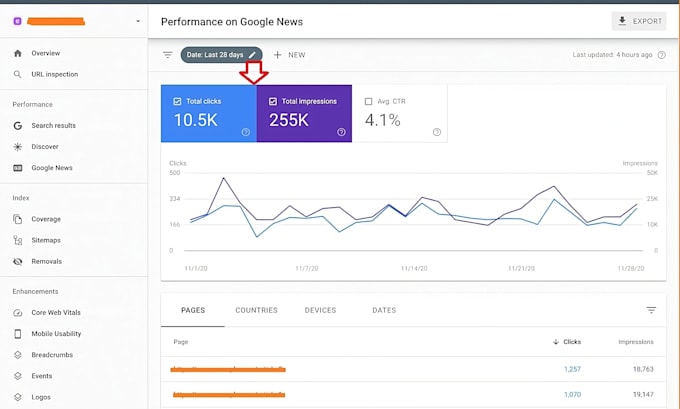This screenshot has height=409, width=680.
Task: Click the Breadcrumbs layers icon
Action: click(17, 355)
